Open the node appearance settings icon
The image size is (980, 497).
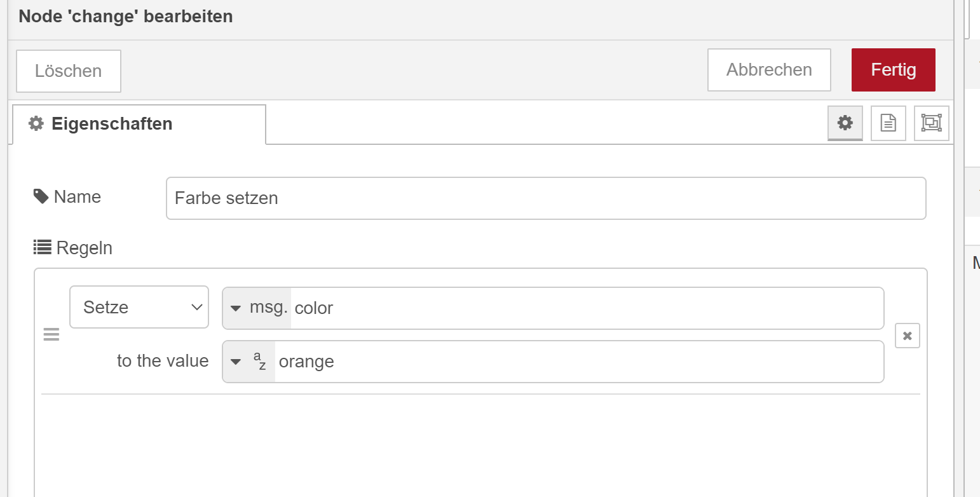[931, 123]
